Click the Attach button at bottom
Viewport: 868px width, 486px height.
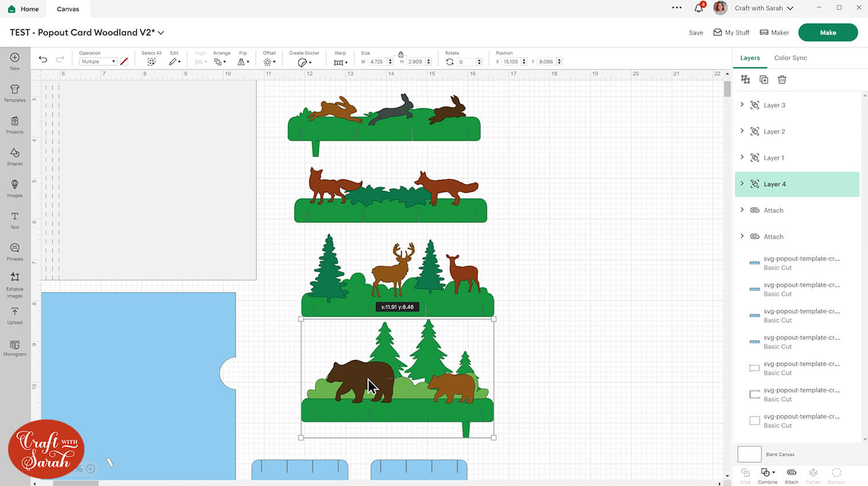point(791,475)
